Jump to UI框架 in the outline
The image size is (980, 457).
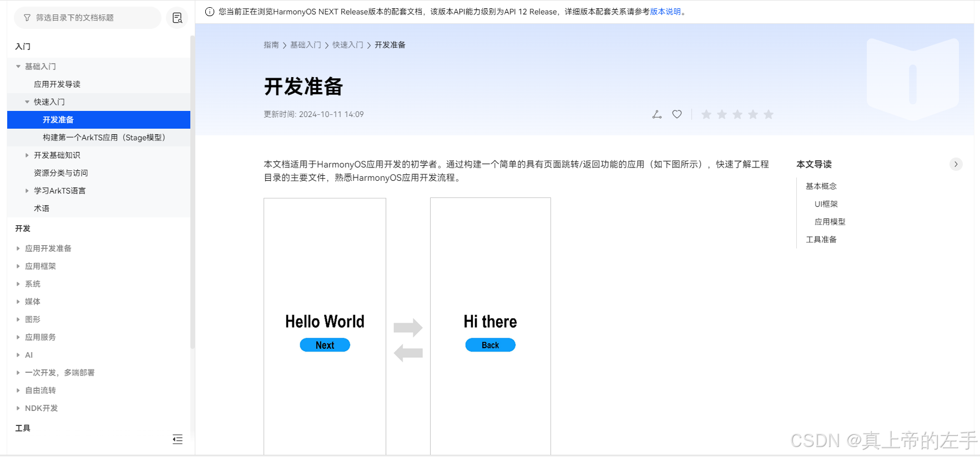click(x=826, y=204)
